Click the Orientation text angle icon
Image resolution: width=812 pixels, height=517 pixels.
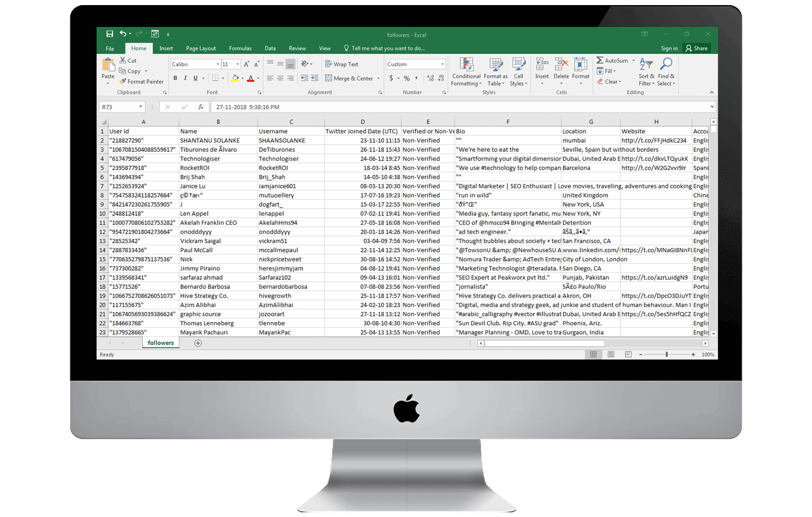305,64
